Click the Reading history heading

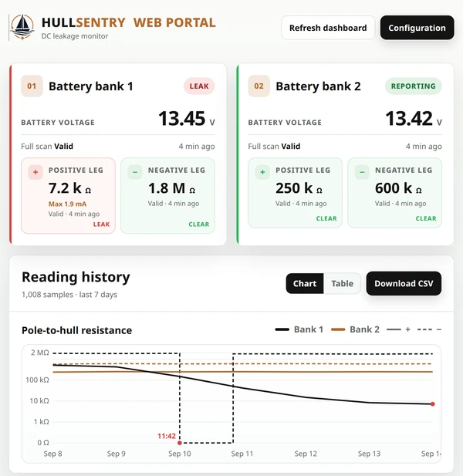pyautogui.click(x=76, y=277)
